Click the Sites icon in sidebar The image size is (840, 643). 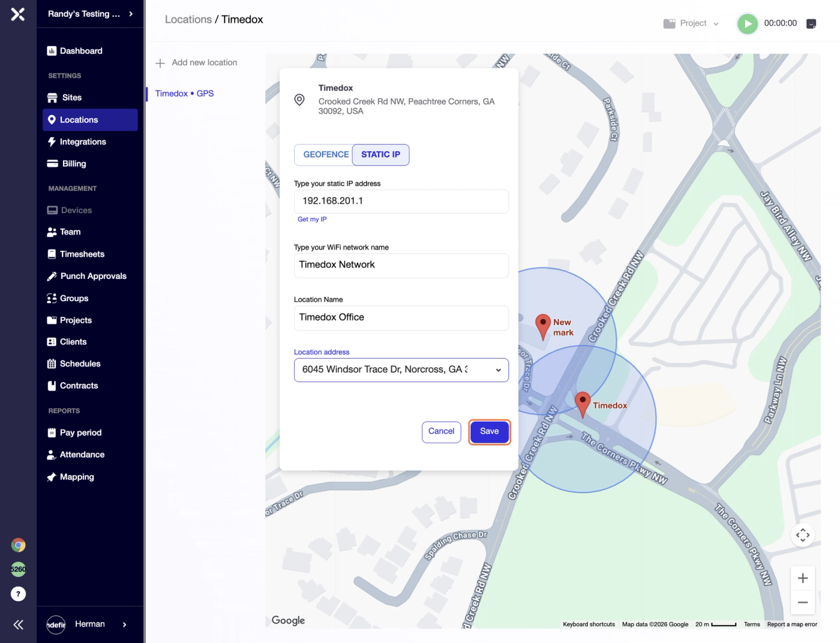pos(52,98)
